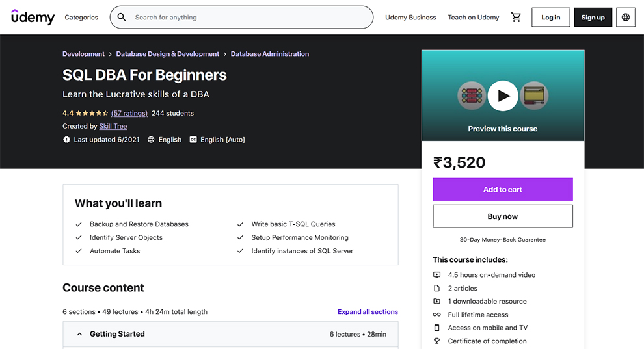
Task: Open Teach on Udemy link
Action: pyautogui.click(x=473, y=18)
